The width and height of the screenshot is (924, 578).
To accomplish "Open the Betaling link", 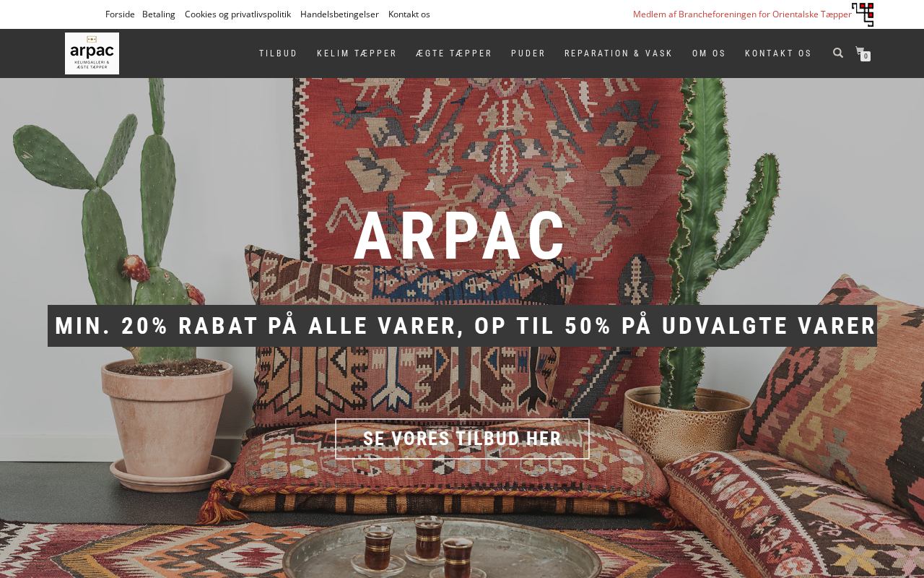I will pos(159,14).
